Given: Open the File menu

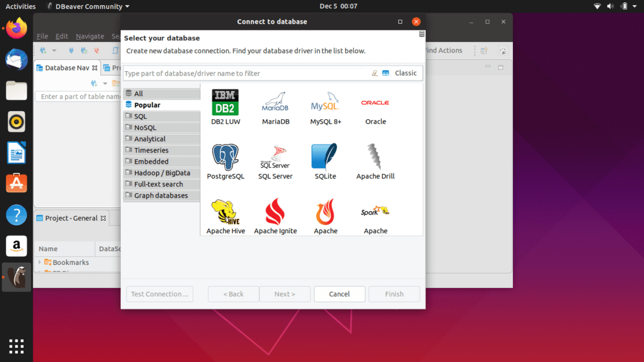Looking at the screenshot, I should pos(42,36).
